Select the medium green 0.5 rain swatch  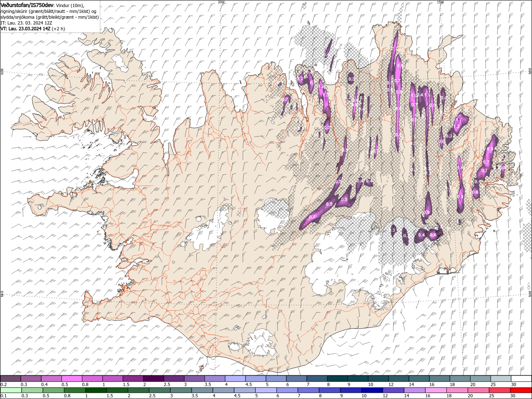point(53,390)
